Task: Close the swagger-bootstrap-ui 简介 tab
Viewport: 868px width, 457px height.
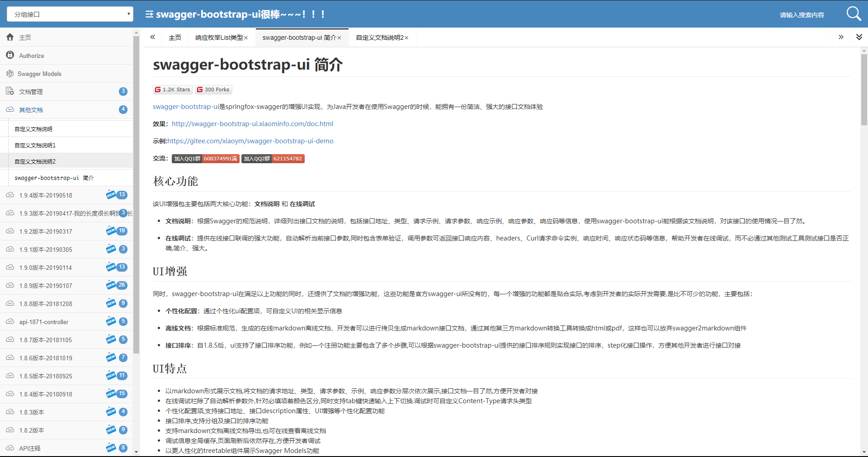Action: click(x=340, y=38)
